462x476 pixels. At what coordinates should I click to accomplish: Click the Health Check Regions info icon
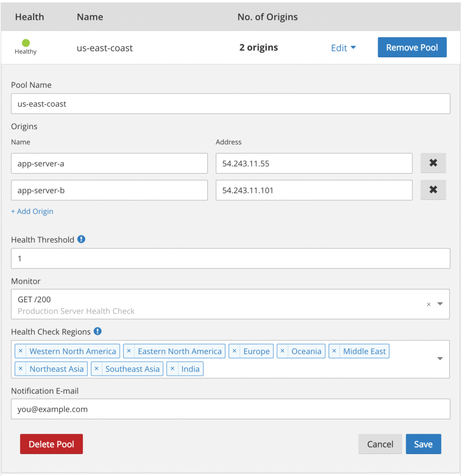(97, 331)
